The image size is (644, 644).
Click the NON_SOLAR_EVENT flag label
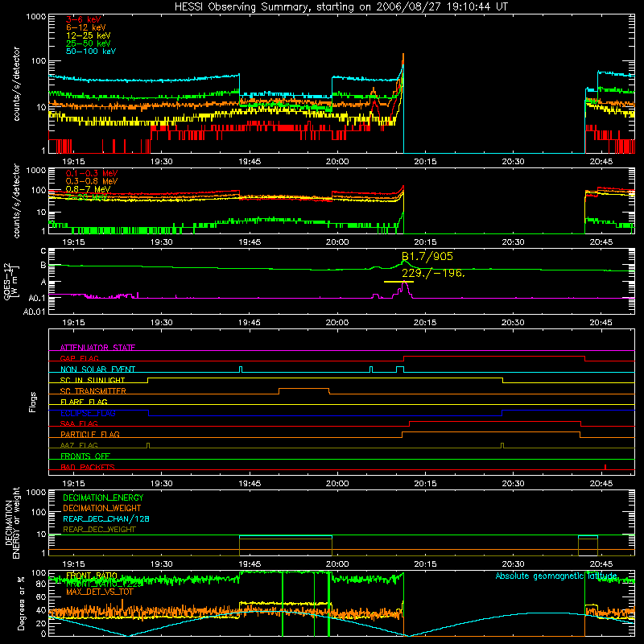pyautogui.click(x=97, y=369)
